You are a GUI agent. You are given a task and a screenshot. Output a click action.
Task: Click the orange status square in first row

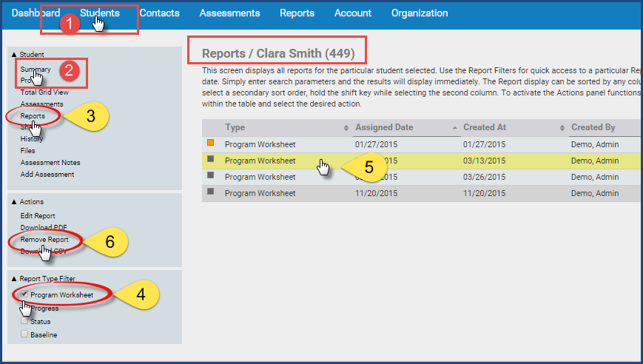(x=211, y=144)
